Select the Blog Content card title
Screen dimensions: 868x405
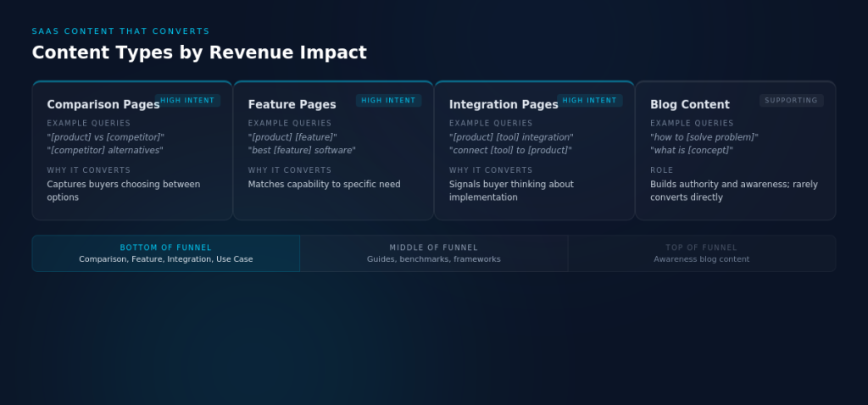[x=690, y=104]
